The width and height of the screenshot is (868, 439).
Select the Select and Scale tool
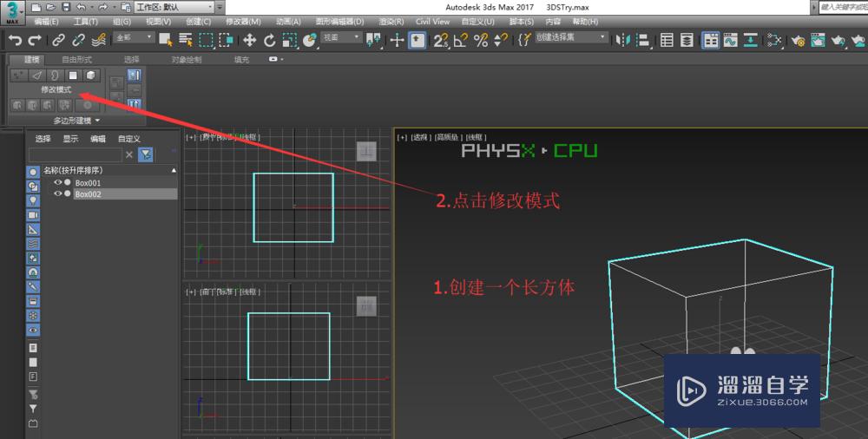coord(290,40)
